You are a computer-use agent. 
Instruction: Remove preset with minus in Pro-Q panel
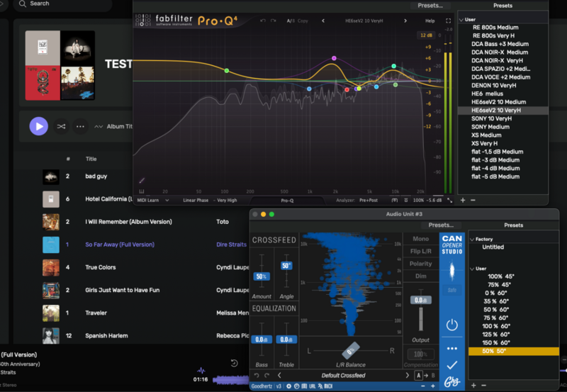pos(473,200)
